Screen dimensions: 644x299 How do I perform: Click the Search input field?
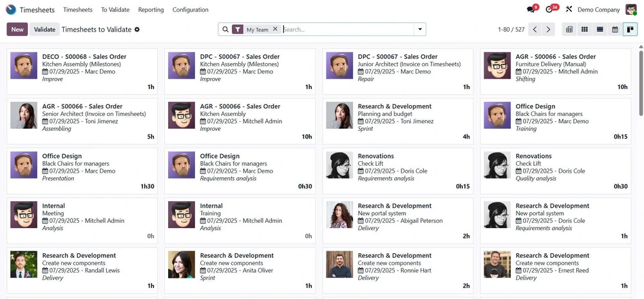(348, 30)
